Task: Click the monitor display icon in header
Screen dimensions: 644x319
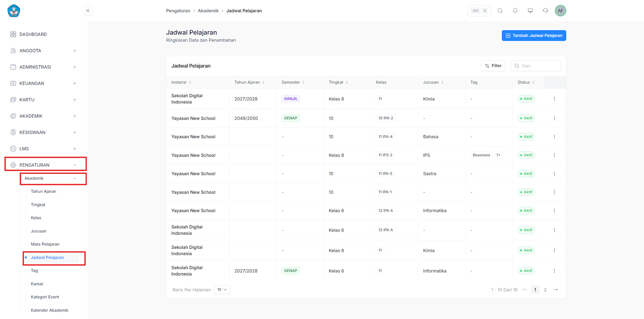Action: click(x=530, y=11)
